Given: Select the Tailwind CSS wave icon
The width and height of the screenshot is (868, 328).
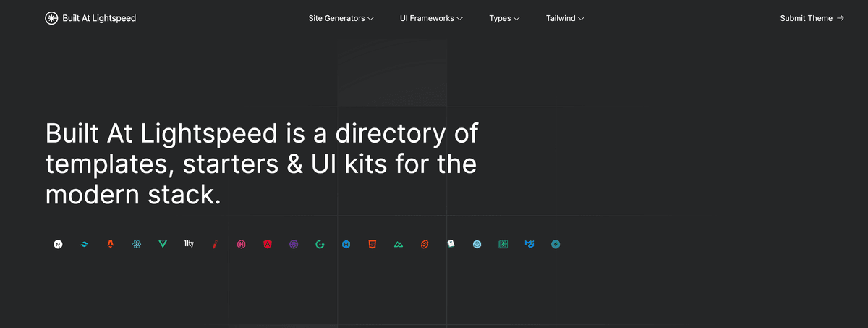Looking at the screenshot, I should pyautogui.click(x=84, y=245).
